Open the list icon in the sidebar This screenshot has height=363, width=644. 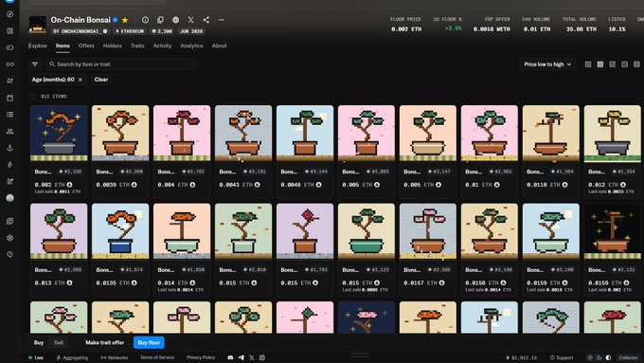(9, 115)
